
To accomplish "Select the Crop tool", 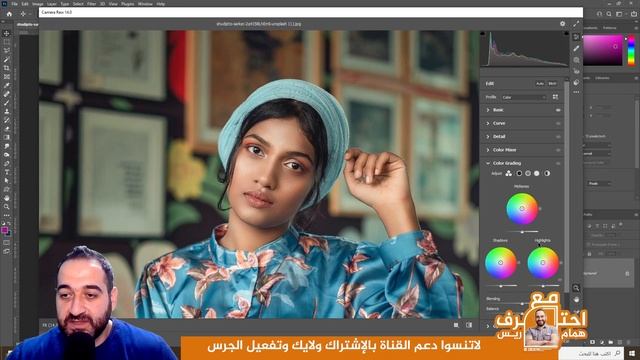I will click(7, 68).
